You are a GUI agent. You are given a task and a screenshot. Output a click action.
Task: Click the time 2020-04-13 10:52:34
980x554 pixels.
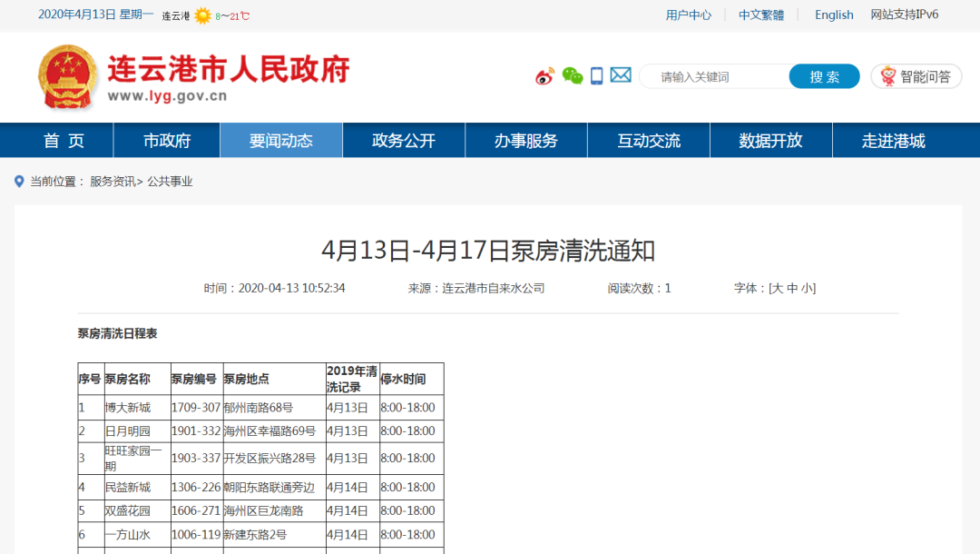pyautogui.click(x=292, y=288)
